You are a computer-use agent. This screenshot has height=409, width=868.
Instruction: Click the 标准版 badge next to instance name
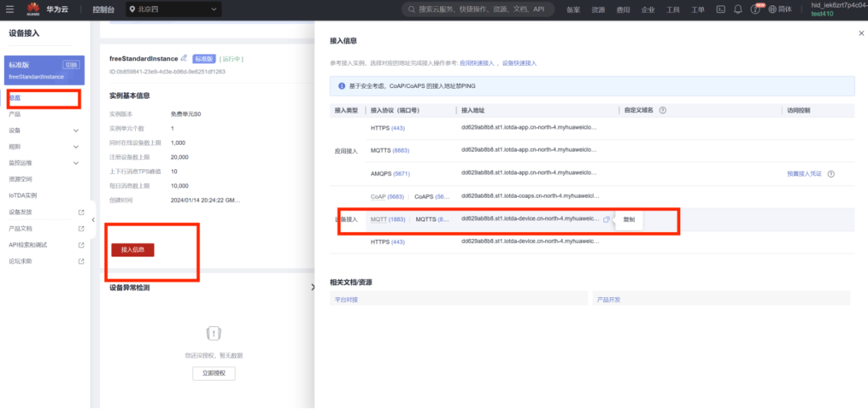204,58
